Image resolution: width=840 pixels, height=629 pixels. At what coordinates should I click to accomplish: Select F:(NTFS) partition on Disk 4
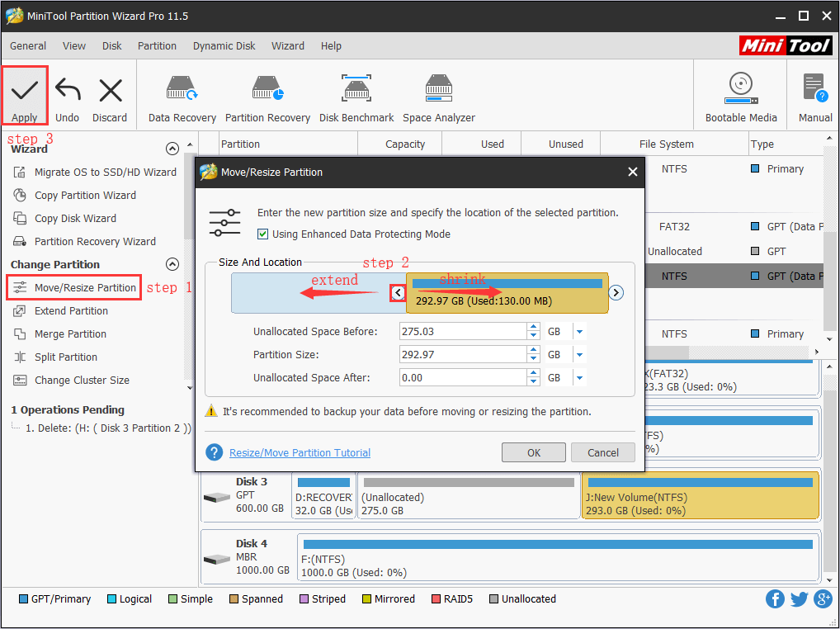[x=559, y=558]
